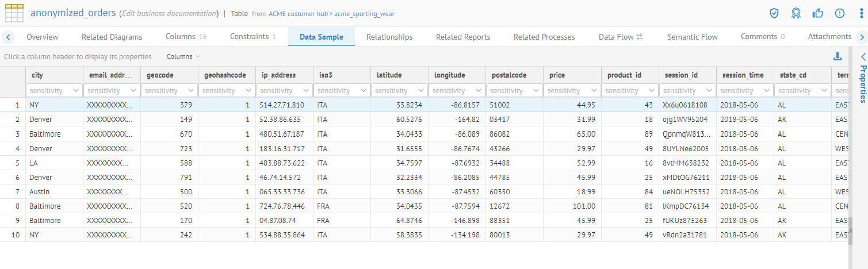Expand the Properties side panel
Viewport: 868px width, 269px height.
click(x=862, y=56)
